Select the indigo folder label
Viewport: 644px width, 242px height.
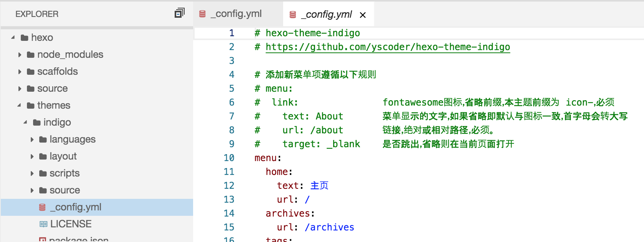57,123
